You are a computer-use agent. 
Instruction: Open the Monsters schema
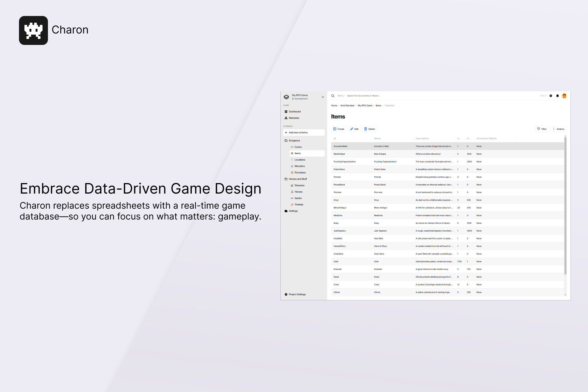tap(300, 166)
